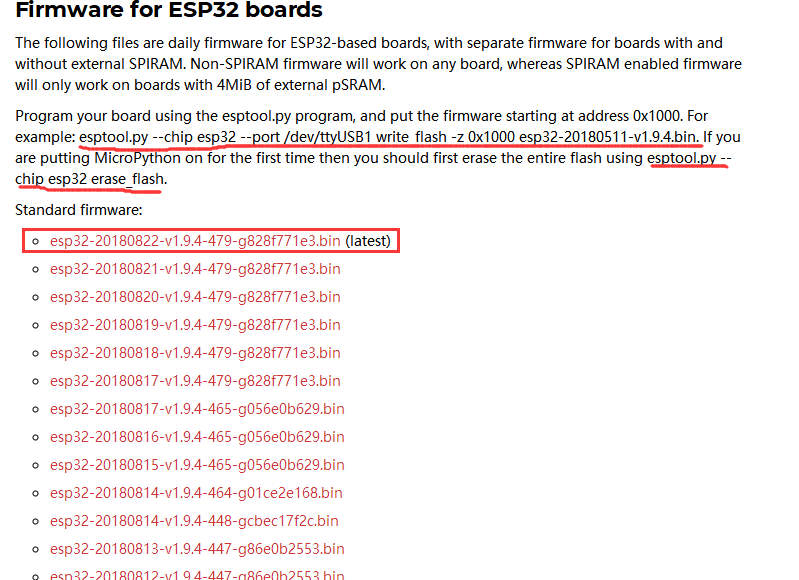799x580 pixels.
Task: Select esp32-20180819-v1.9.4-479-g828f771e3.bin firmware
Action: [195, 325]
